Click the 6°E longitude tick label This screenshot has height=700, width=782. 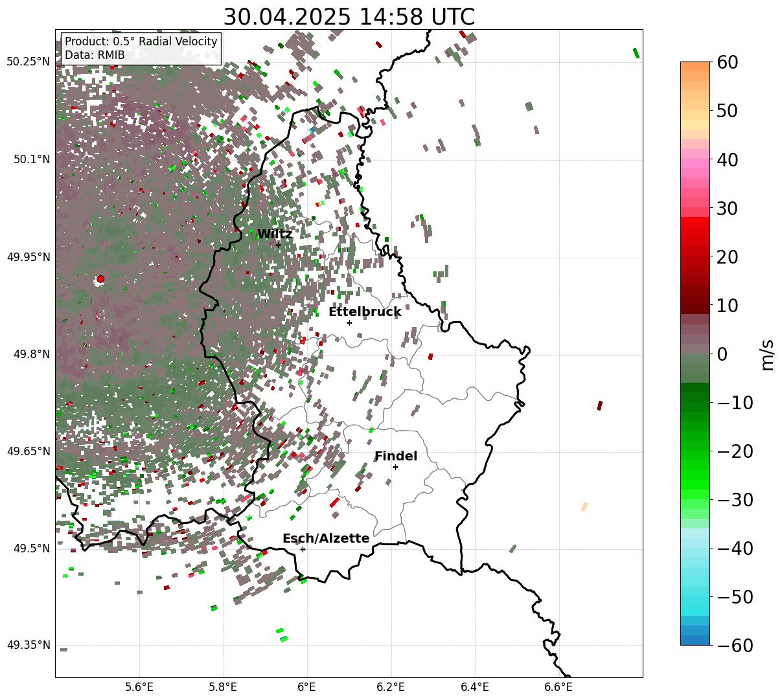[x=307, y=687]
